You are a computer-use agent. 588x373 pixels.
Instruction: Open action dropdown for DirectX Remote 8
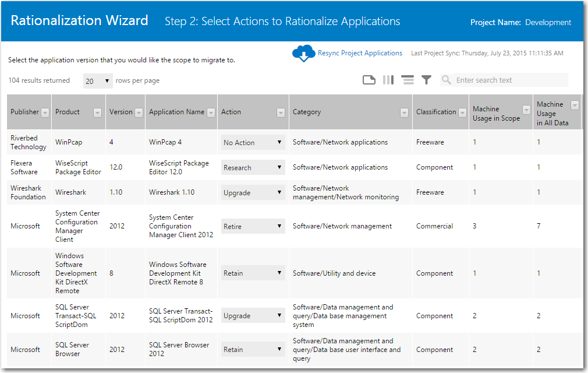(x=253, y=273)
